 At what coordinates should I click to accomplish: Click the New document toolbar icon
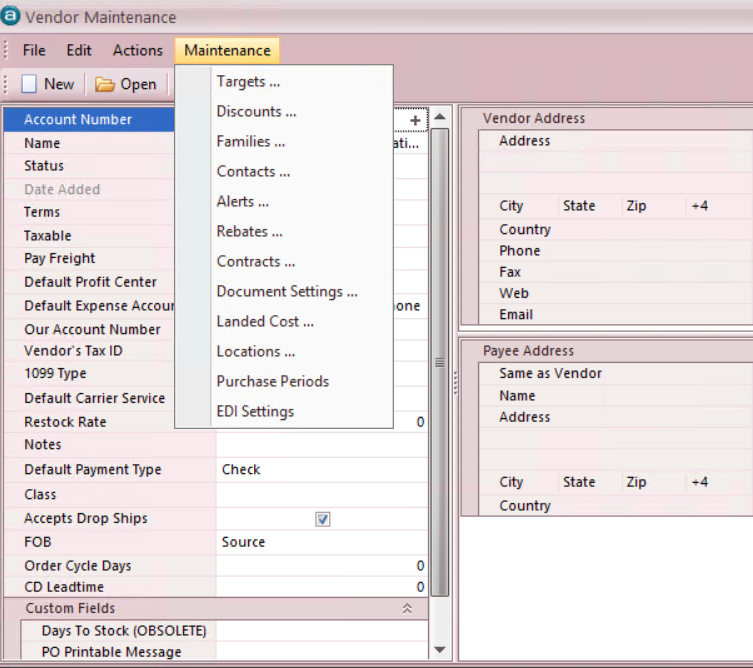coord(30,84)
